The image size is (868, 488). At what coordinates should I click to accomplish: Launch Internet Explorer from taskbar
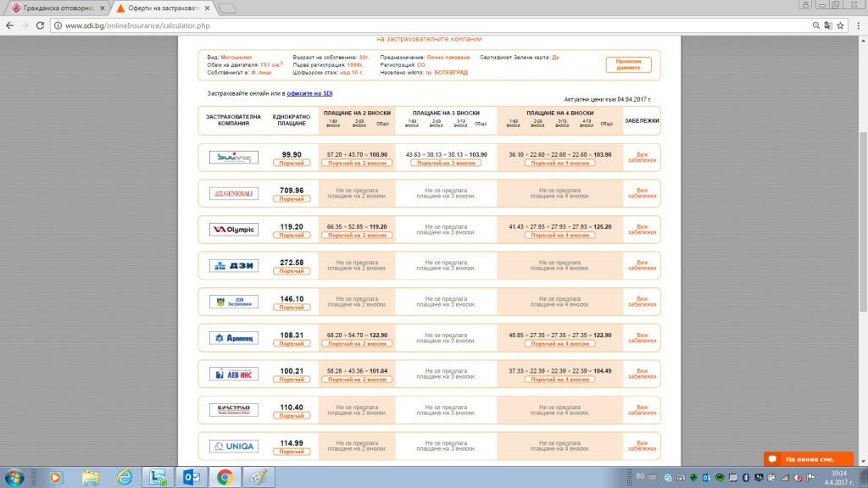(x=125, y=477)
